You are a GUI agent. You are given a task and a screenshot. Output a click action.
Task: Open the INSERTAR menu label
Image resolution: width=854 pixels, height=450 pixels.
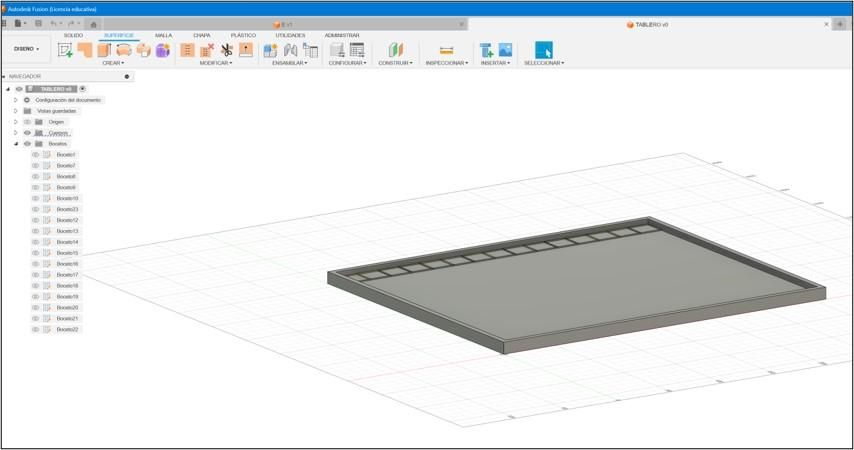coord(495,63)
